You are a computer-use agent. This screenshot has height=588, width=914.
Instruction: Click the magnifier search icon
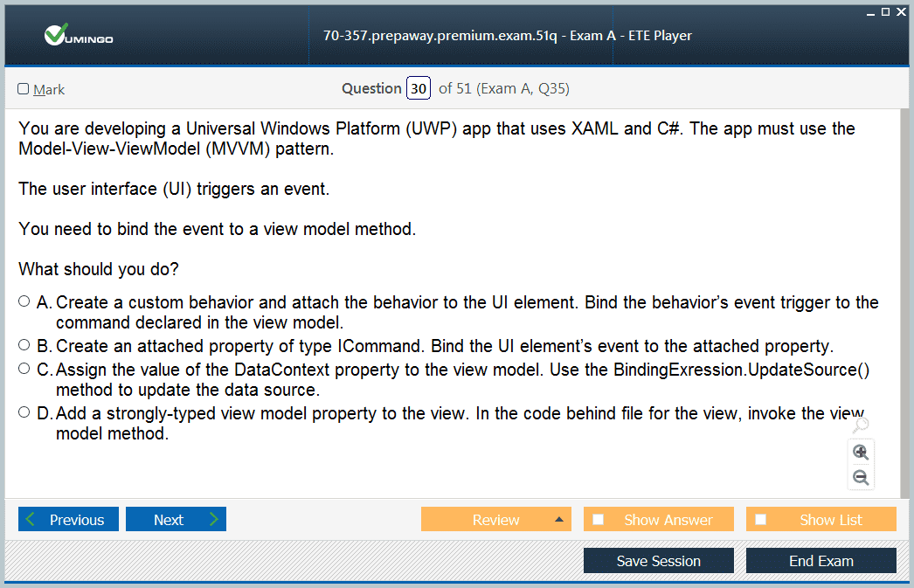860,425
